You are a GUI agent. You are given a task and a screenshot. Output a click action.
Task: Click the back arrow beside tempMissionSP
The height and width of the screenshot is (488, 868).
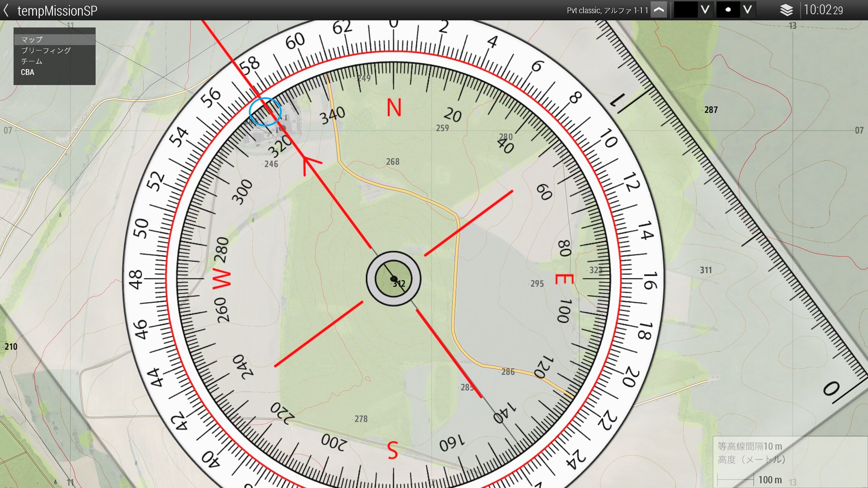6,10
